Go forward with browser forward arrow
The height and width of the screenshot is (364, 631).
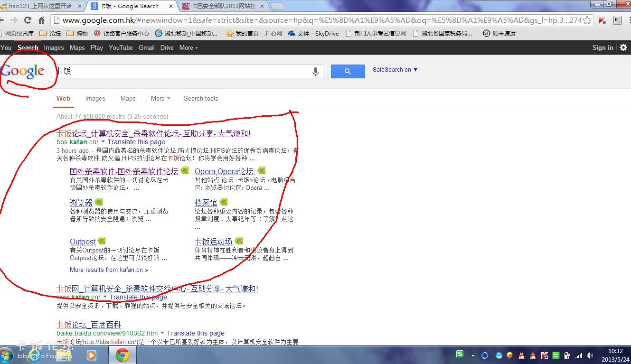click(14, 20)
